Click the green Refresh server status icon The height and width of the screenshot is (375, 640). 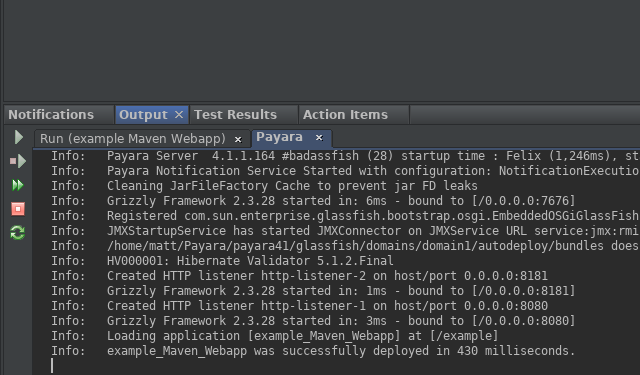(18, 233)
